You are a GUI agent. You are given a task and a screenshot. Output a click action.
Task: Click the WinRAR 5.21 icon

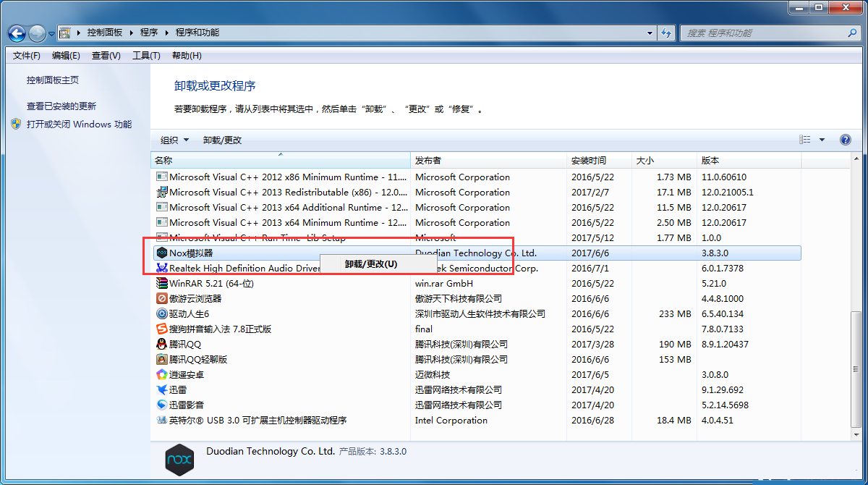[x=162, y=283]
